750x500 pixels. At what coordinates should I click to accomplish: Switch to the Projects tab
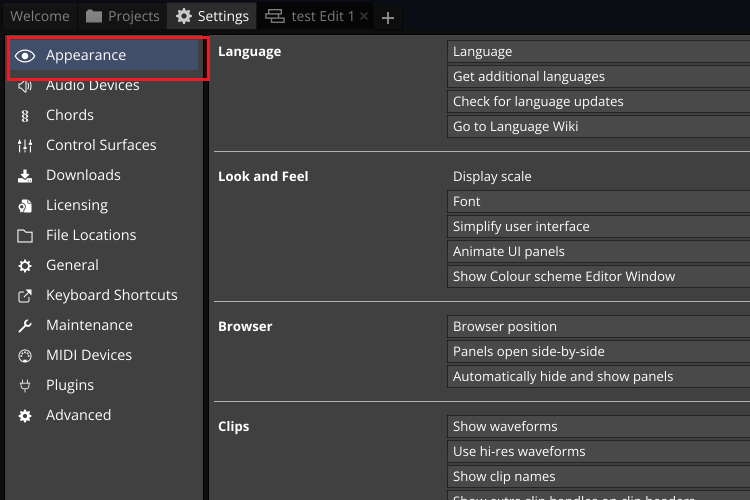click(x=122, y=16)
